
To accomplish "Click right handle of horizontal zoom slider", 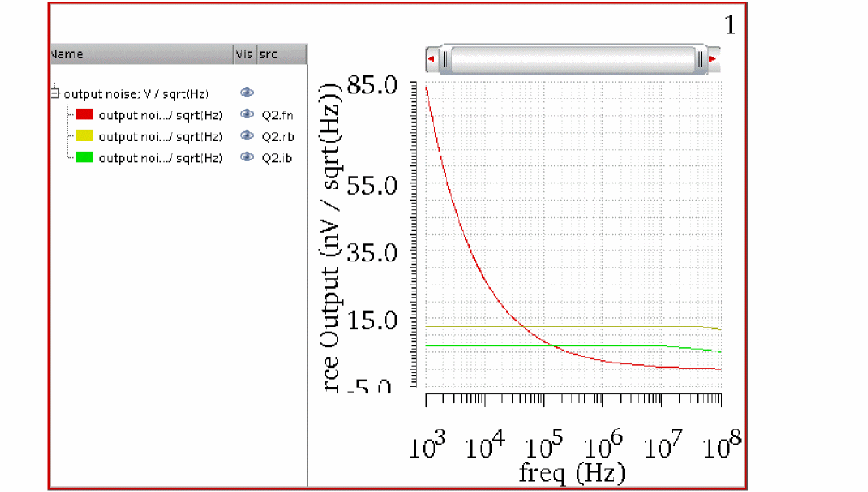I will (x=700, y=59).
